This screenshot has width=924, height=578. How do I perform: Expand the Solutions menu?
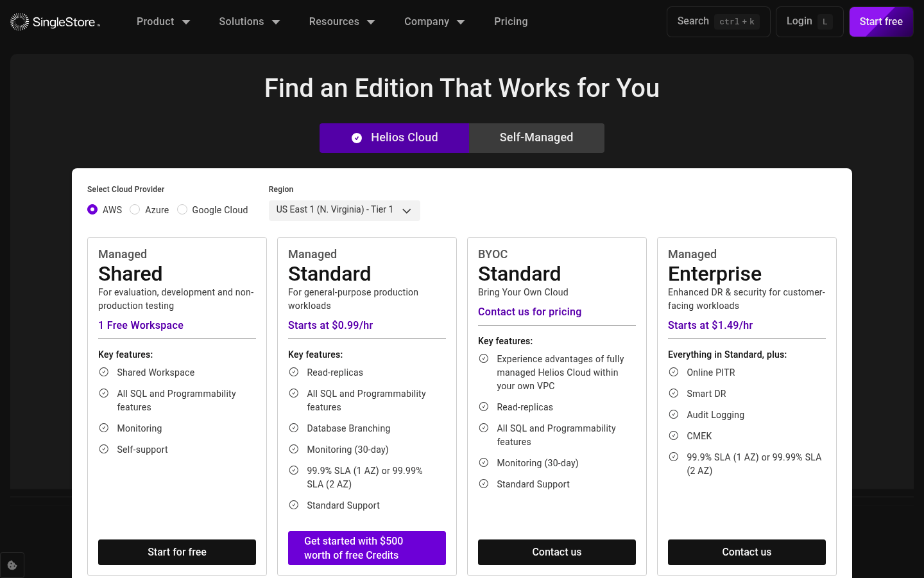(x=249, y=22)
